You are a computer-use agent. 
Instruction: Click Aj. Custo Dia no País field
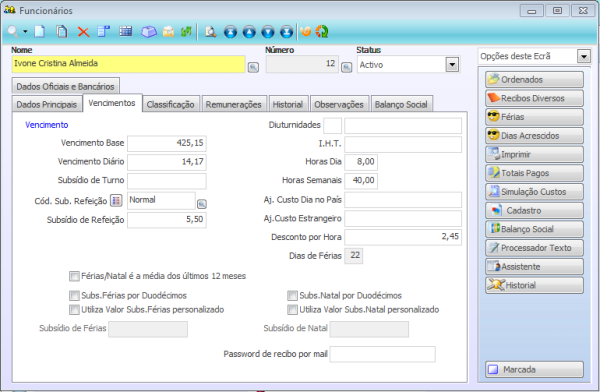[403, 200]
